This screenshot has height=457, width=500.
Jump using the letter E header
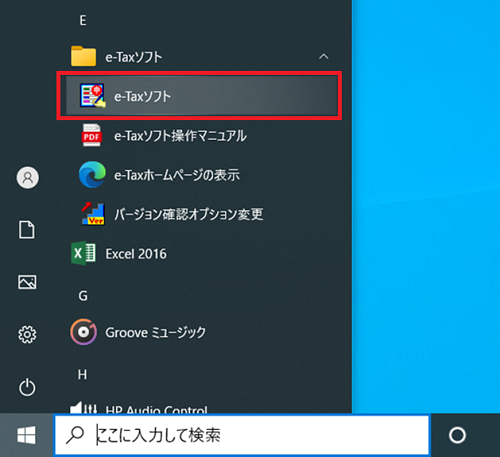[83, 20]
